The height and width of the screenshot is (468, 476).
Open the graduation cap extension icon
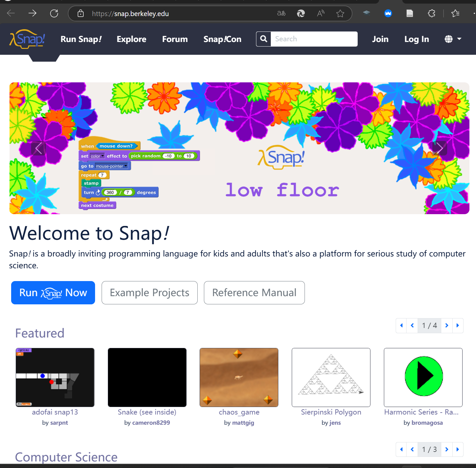(x=367, y=13)
